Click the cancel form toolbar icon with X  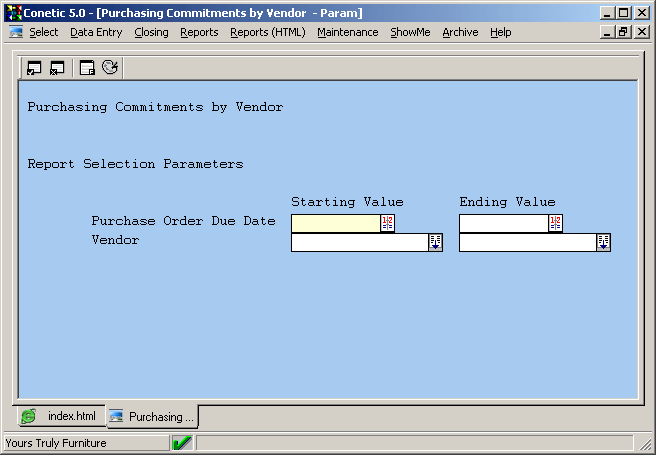click(x=57, y=68)
